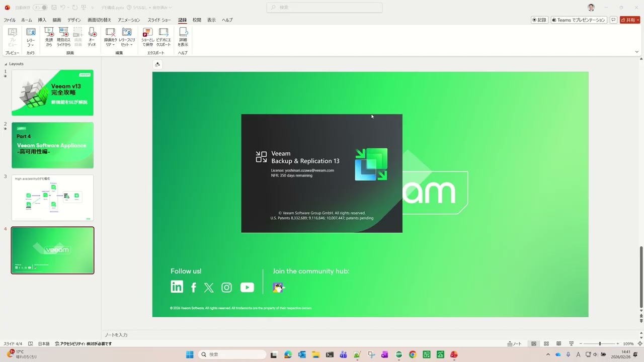The width and height of the screenshot is (644, 362).
Task: Click the vertical scrollbar thumb
Action: 641,277
